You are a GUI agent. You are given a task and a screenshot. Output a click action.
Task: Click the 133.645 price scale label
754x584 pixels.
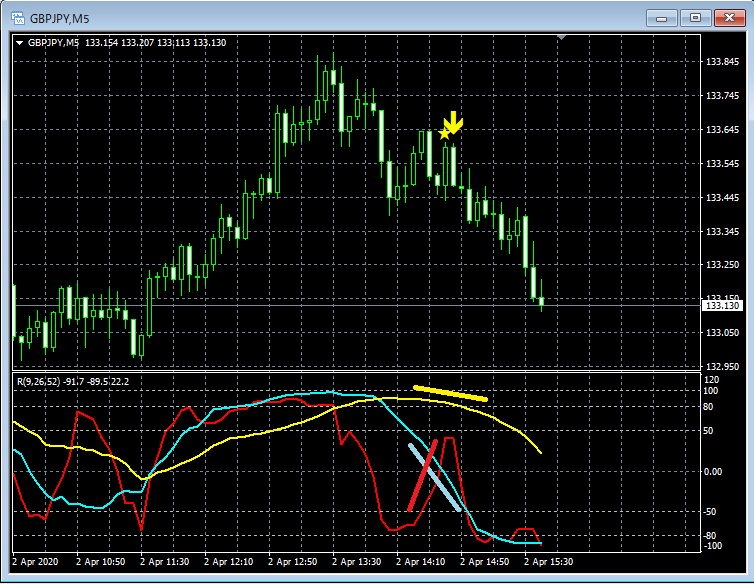[x=722, y=130]
